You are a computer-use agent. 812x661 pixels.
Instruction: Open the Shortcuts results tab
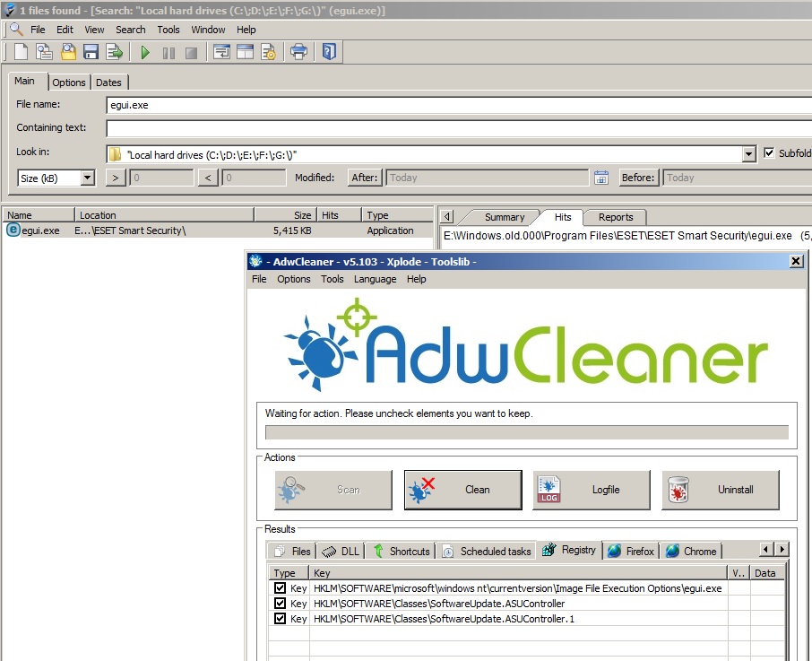click(x=402, y=552)
